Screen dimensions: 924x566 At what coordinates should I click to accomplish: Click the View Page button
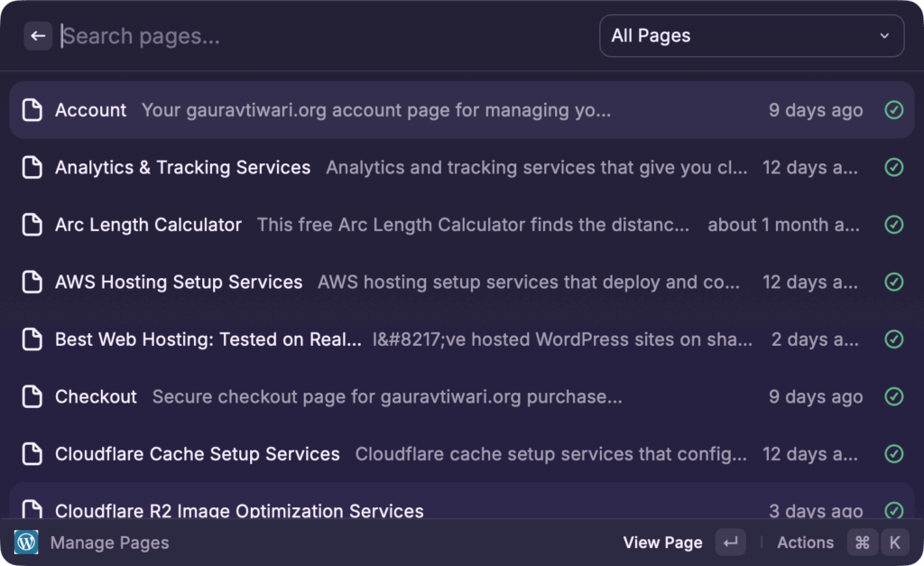pyautogui.click(x=662, y=542)
